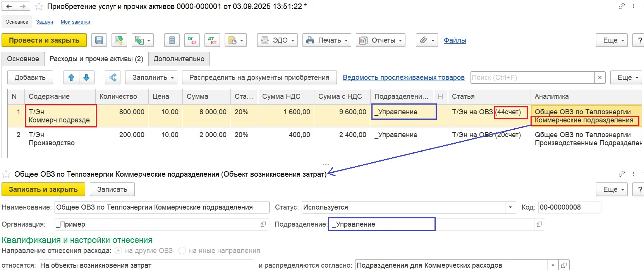Viewport: 644px width, 270px height.
Task: Open the folder-with-clock icon menu
Action: 235,40
